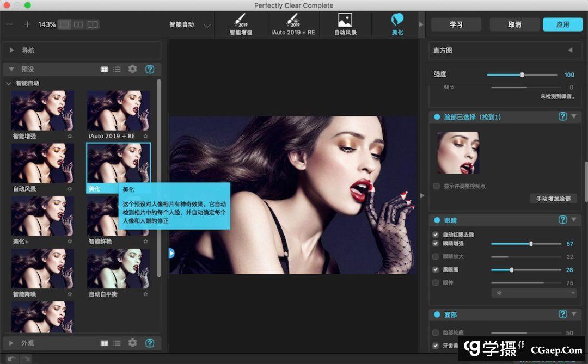Click the 手动增加脸部 button
The image size is (588, 364).
[x=553, y=199]
